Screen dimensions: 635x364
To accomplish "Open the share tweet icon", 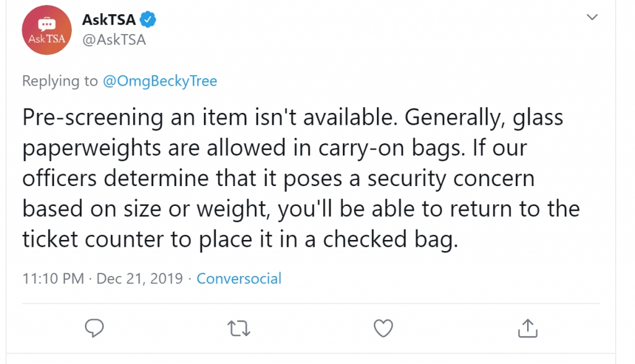I will [x=528, y=328].
